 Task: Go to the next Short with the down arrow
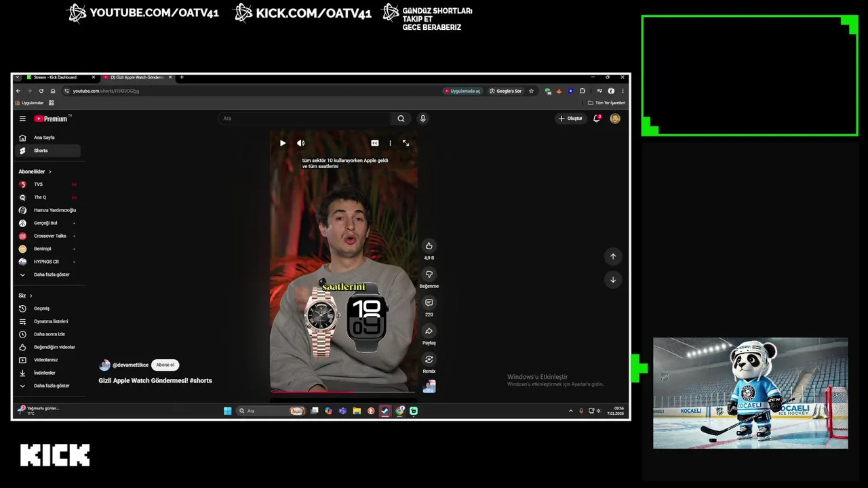pos(613,280)
